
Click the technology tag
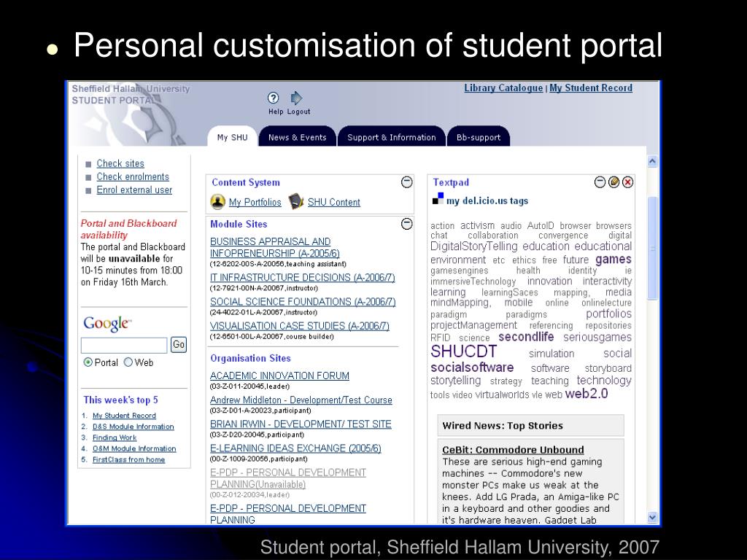pyautogui.click(x=604, y=381)
